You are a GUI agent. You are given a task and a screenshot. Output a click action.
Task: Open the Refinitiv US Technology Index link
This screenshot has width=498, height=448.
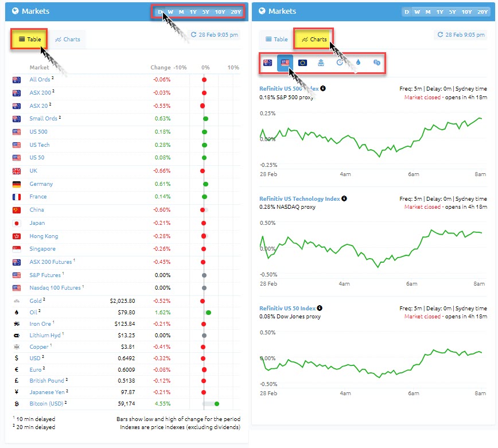pyautogui.click(x=299, y=198)
